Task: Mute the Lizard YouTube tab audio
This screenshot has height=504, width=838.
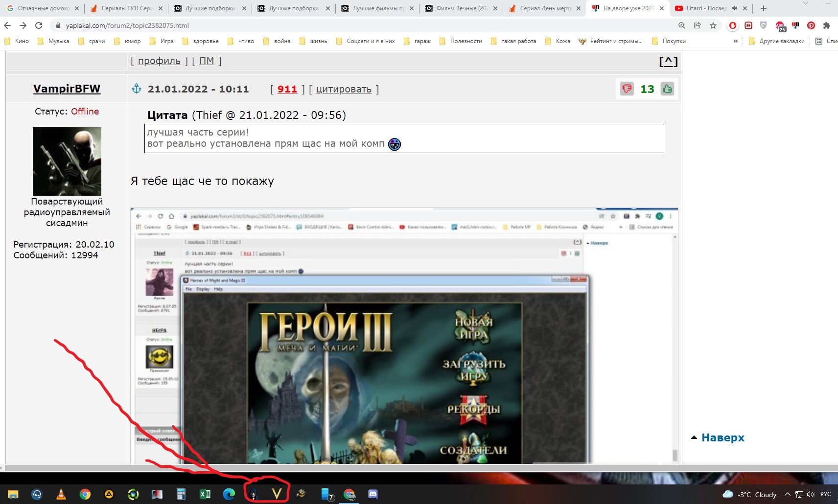Action: point(734,8)
